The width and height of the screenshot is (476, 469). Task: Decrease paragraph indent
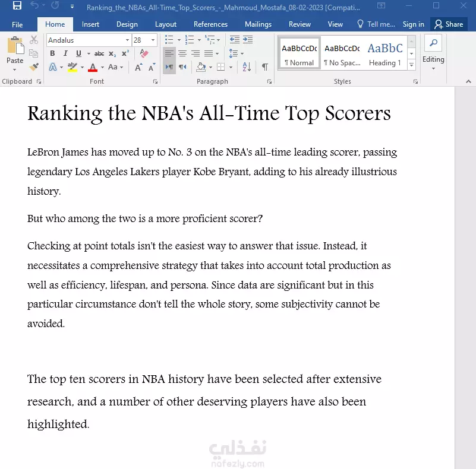click(234, 40)
